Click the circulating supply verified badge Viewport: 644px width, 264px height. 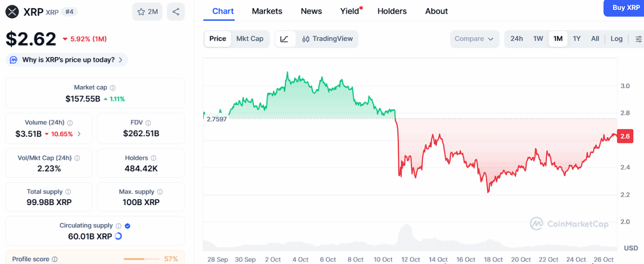(x=127, y=226)
